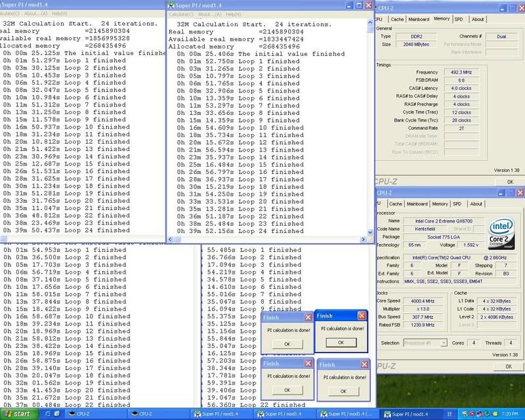Click the Bank Cycle Time value 28 clocks

[461, 120]
